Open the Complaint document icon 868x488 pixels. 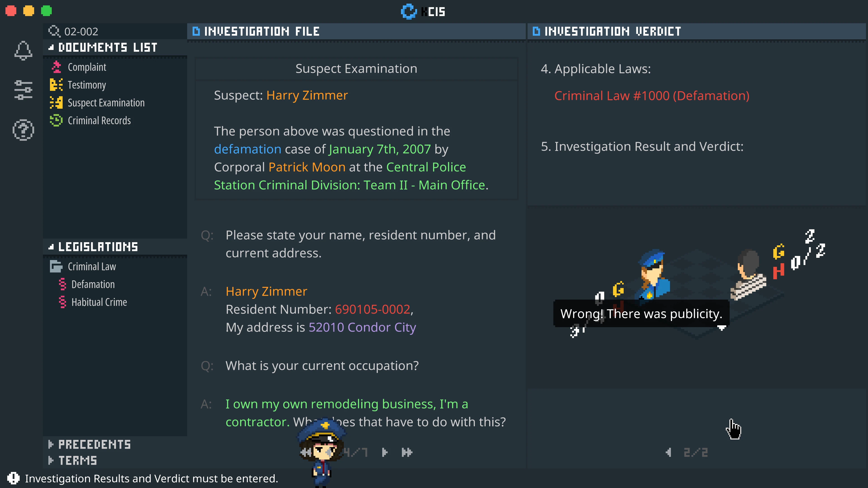coord(57,67)
